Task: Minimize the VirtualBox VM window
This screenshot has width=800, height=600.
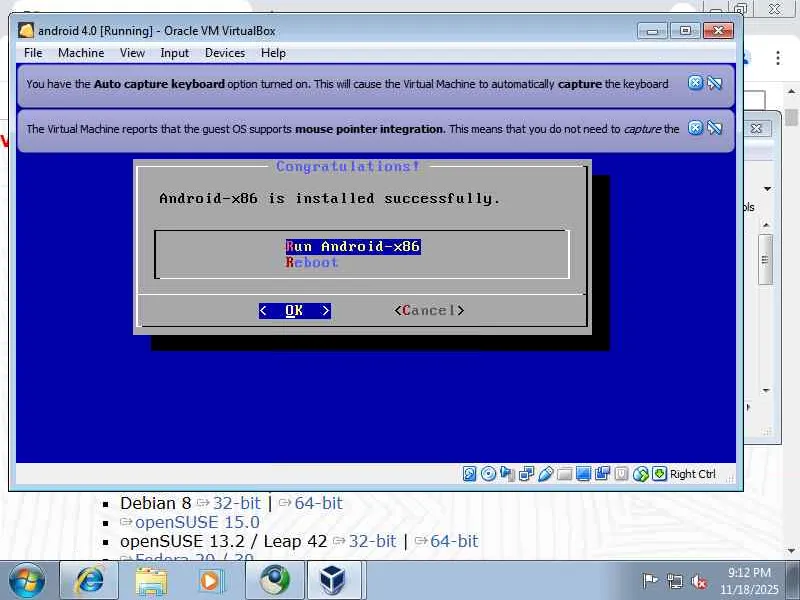Action: (652, 31)
